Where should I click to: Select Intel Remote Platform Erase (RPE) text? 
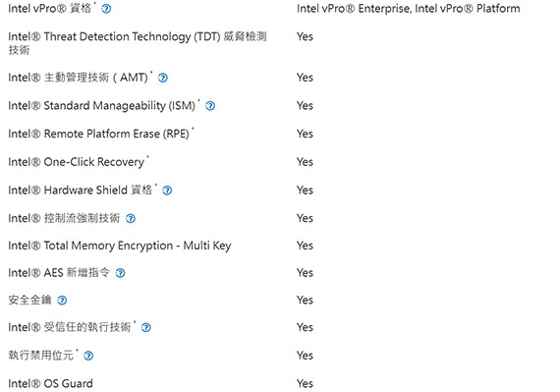(x=98, y=134)
